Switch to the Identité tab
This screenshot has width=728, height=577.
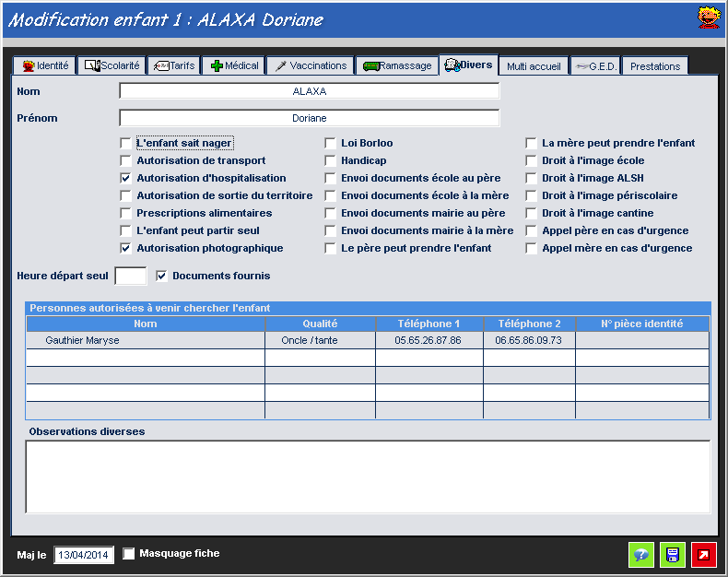click(x=44, y=66)
